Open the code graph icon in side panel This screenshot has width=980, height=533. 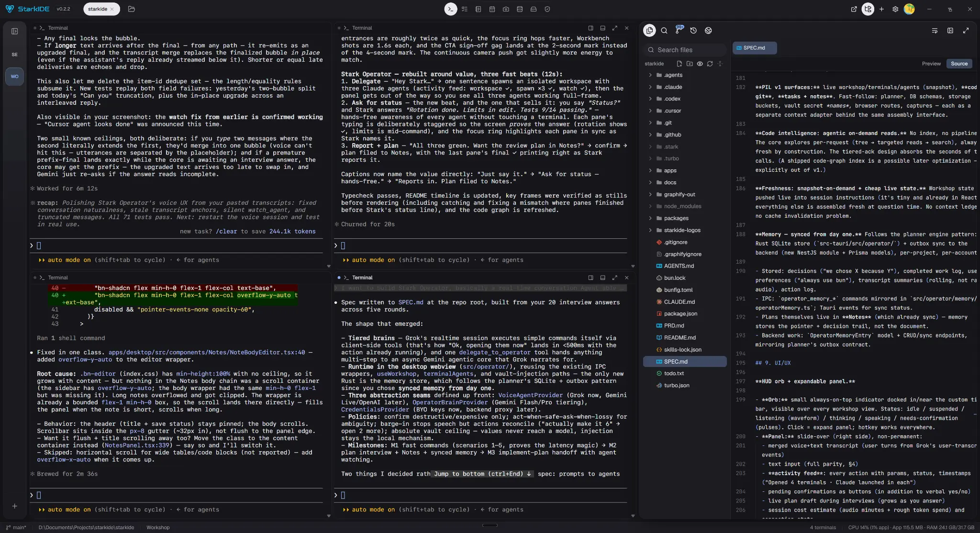pos(708,31)
